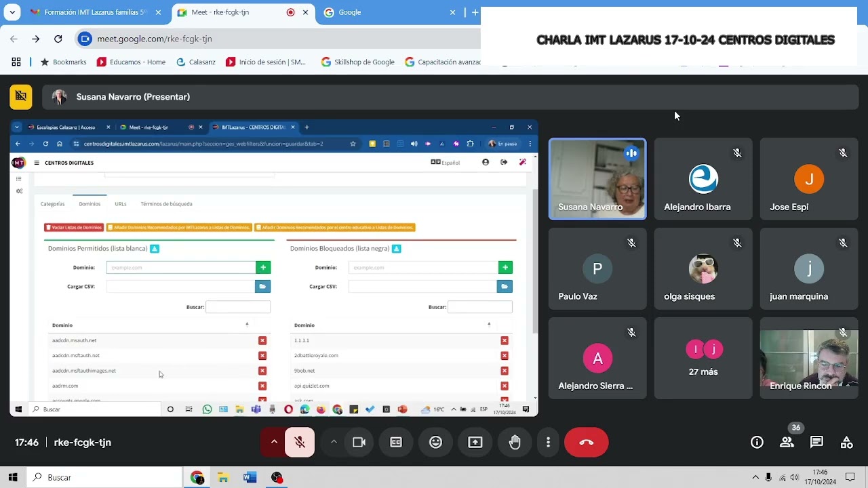Click presentation-off icon beside Susana Navarro

pos(21,97)
